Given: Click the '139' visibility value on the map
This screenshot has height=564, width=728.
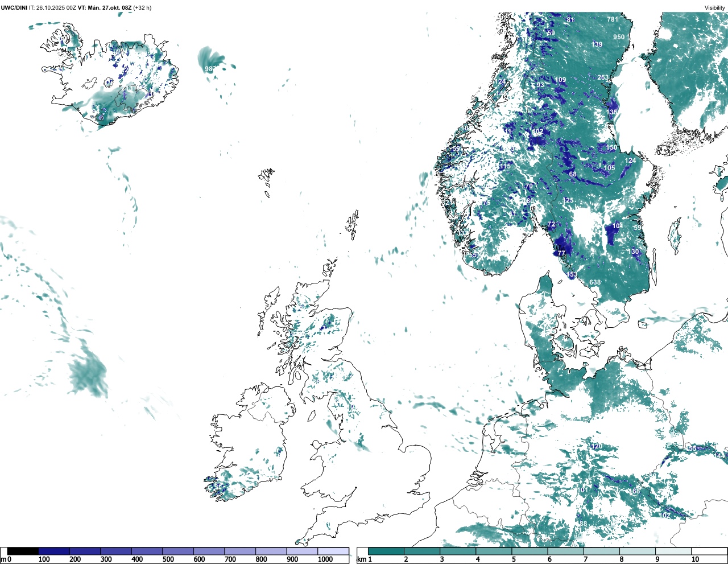Looking at the screenshot, I should [597, 44].
